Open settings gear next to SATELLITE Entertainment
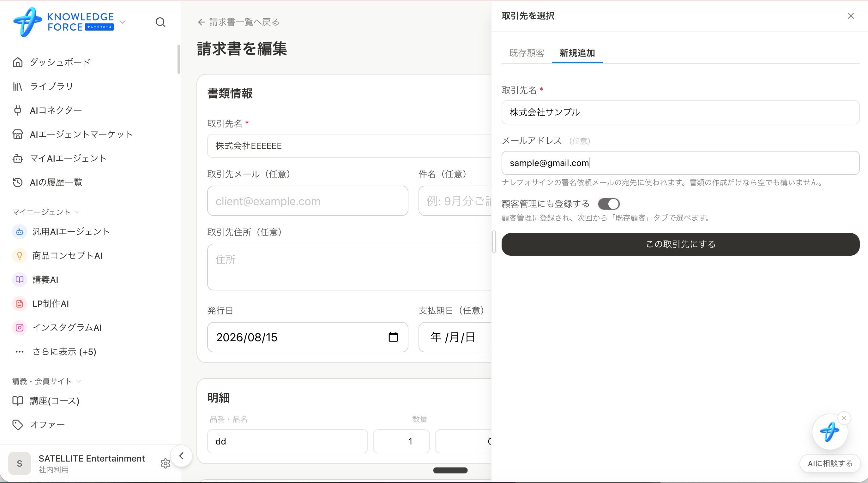The height and width of the screenshot is (483, 868). pos(166,463)
